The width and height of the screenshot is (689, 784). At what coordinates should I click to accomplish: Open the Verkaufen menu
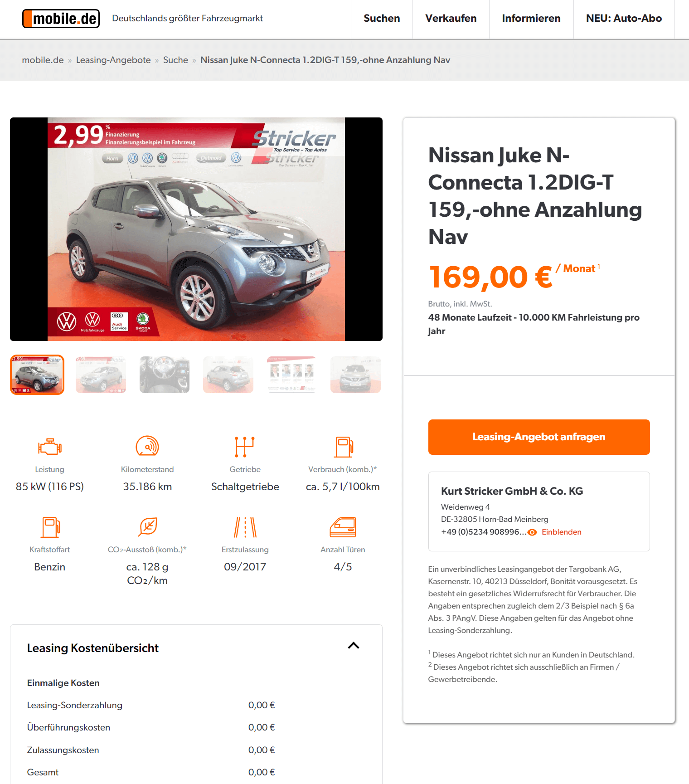point(451,19)
